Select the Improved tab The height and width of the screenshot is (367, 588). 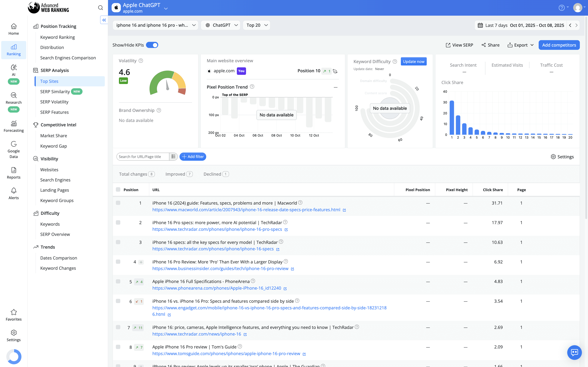tap(179, 174)
